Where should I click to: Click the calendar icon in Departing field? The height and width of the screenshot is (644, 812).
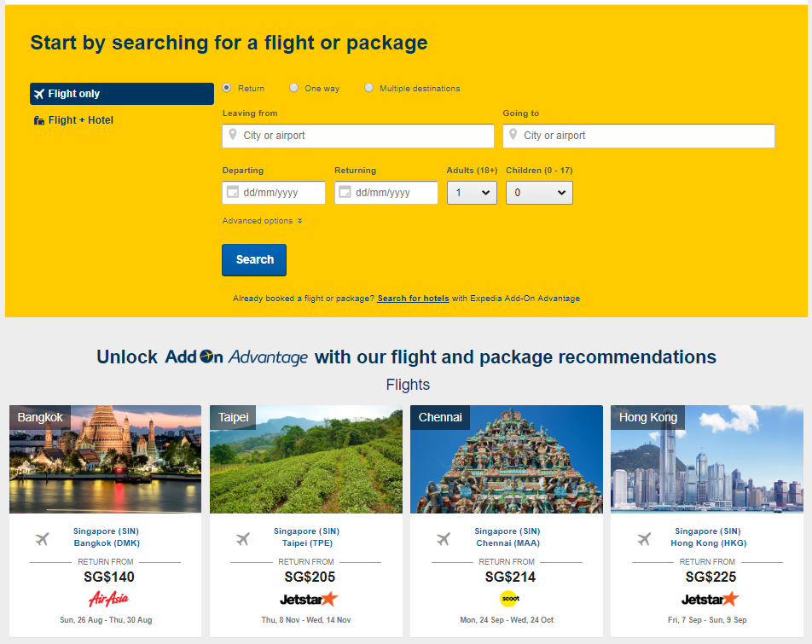(x=231, y=193)
